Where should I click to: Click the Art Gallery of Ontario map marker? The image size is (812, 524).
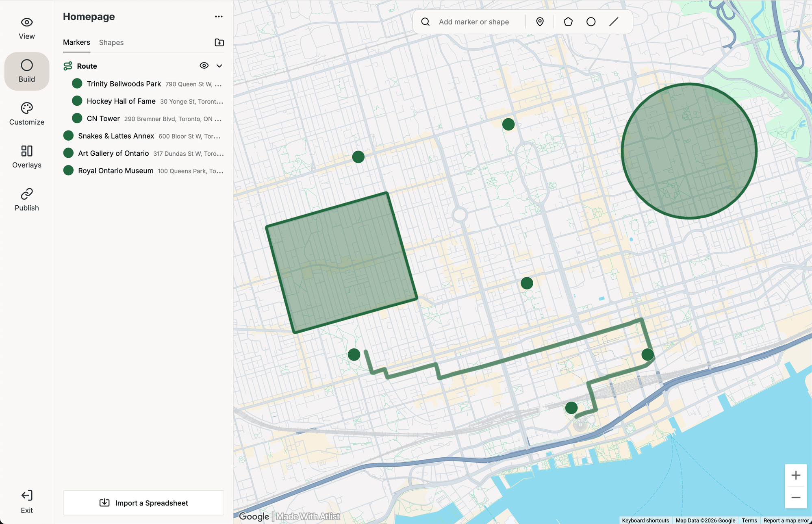tap(527, 283)
